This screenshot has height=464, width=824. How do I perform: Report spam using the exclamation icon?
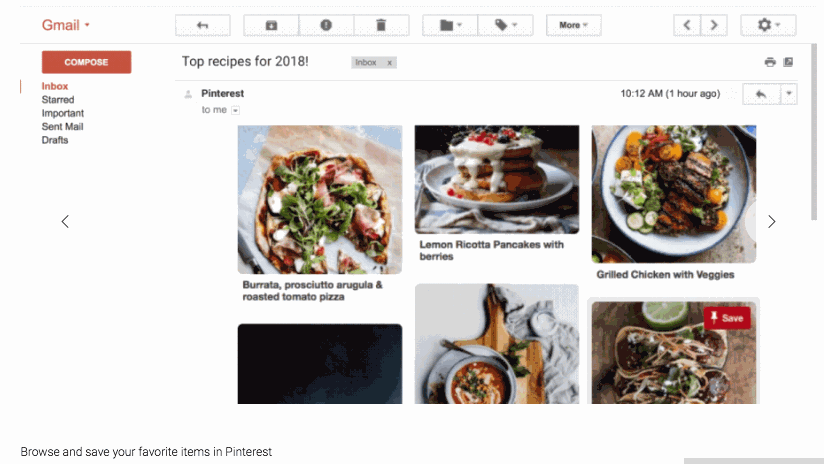[x=326, y=25]
